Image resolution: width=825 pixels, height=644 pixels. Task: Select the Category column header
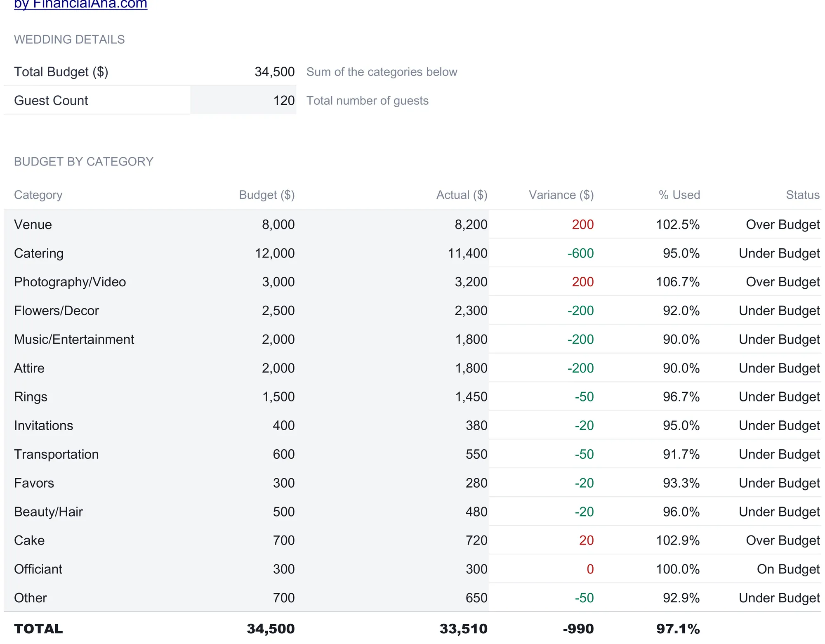pyautogui.click(x=38, y=195)
